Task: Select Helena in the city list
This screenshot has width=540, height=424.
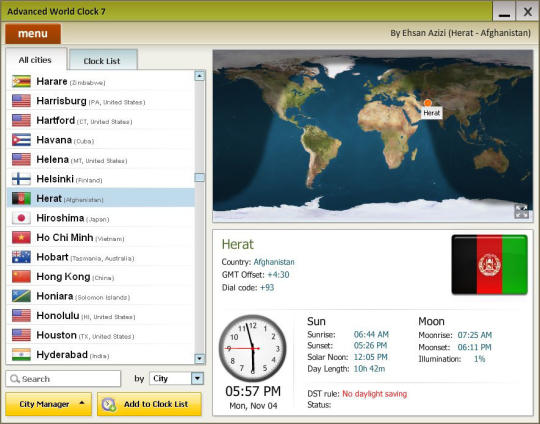Action: click(x=101, y=159)
